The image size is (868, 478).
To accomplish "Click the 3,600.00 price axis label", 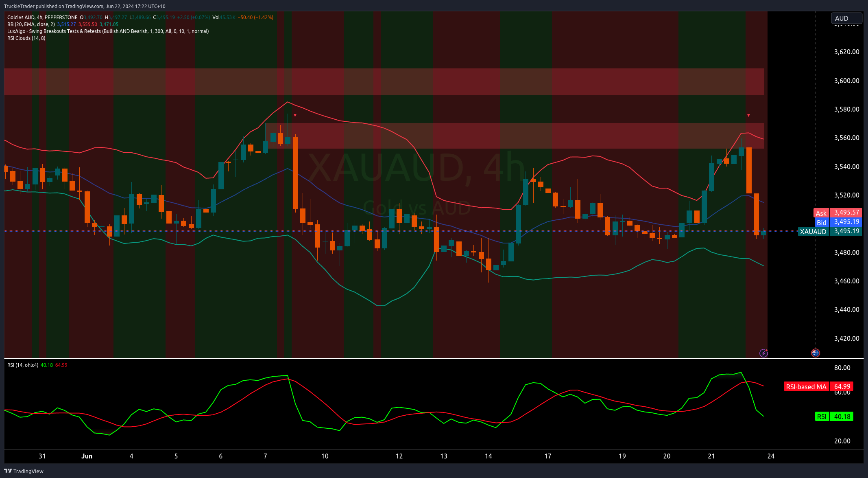I will tap(846, 81).
